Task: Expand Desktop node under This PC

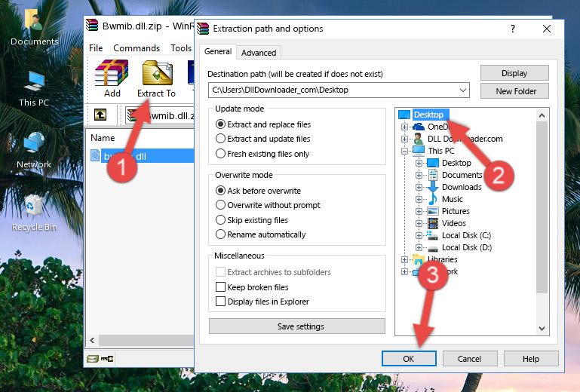Action: pos(419,163)
